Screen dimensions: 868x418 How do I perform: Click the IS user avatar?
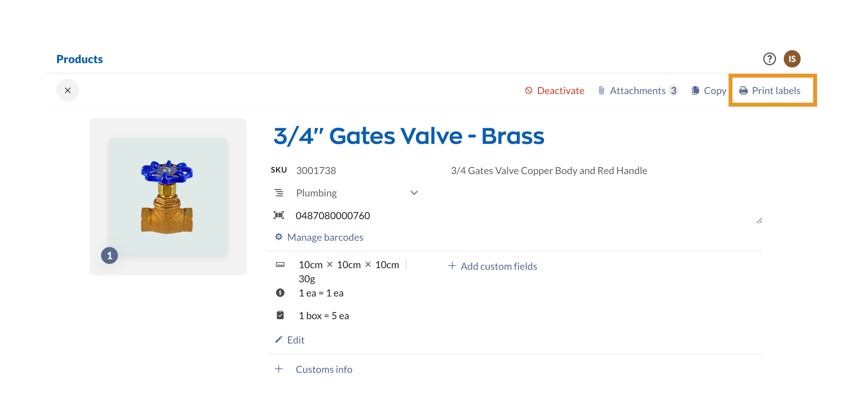792,59
